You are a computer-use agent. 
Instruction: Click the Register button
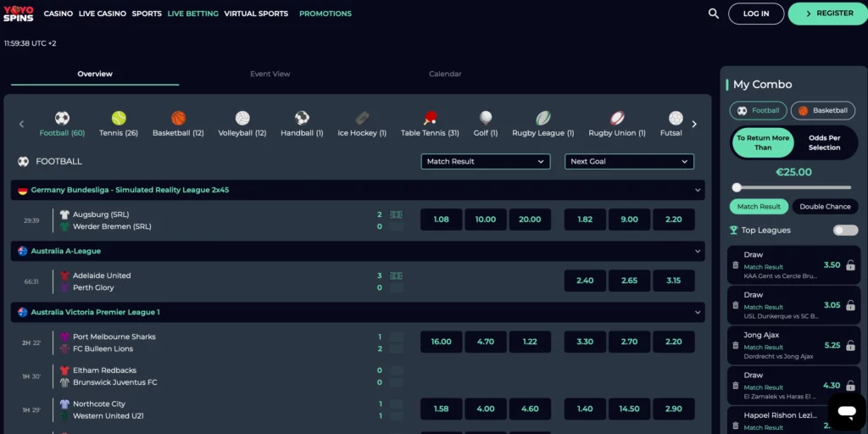pos(829,14)
